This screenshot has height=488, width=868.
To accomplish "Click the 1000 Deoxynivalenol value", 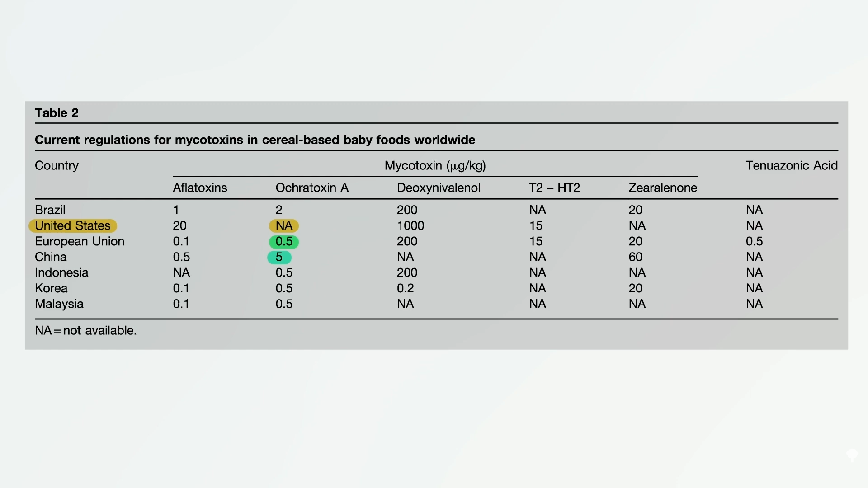I will point(410,226).
